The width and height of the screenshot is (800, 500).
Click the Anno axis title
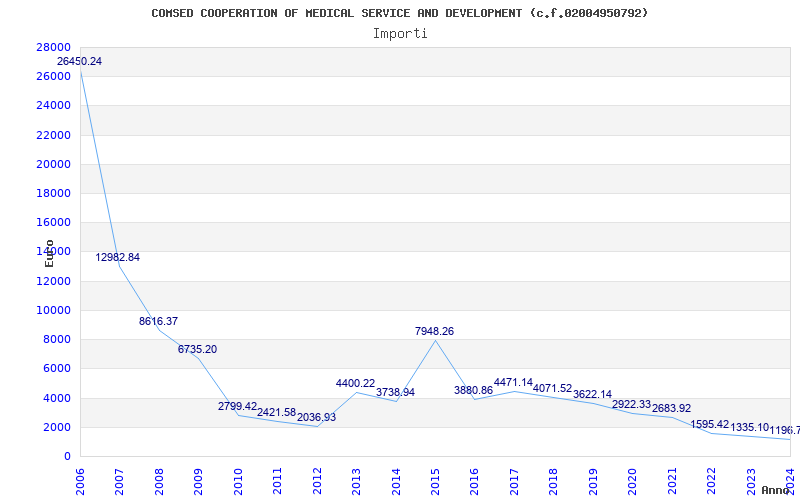(x=776, y=490)
